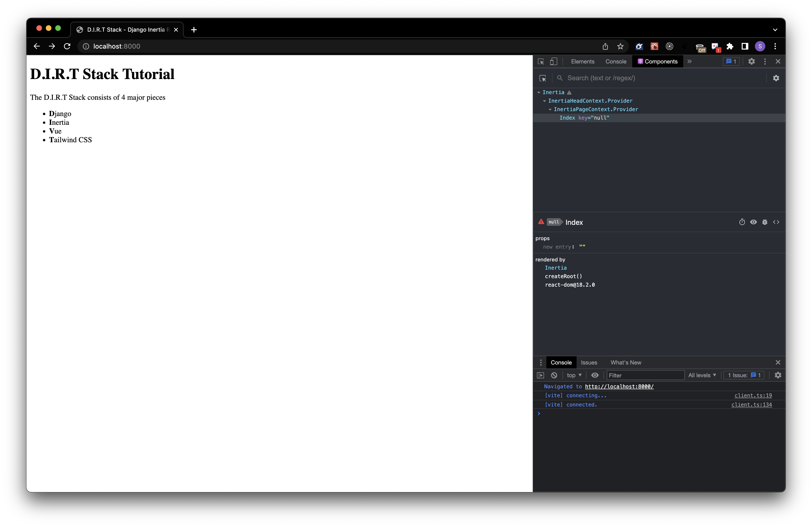The image size is (812, 527).
Task: Open Components panel settings gear
Action: [752, 61]
